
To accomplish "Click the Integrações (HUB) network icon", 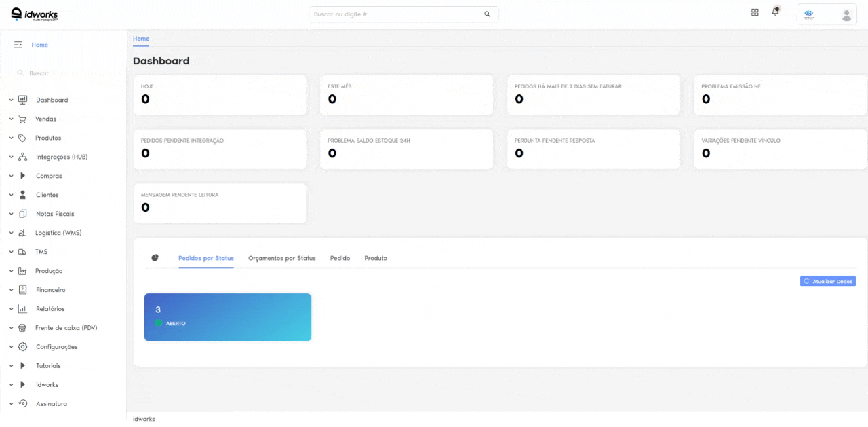I will click(x=22, y=157).
